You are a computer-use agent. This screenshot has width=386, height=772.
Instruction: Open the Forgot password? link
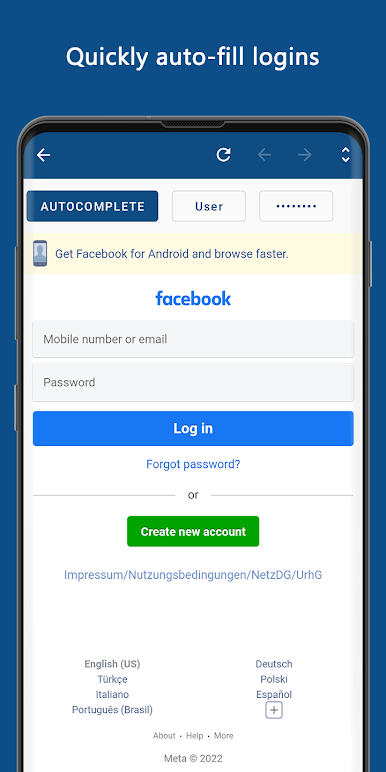[193, 464]
